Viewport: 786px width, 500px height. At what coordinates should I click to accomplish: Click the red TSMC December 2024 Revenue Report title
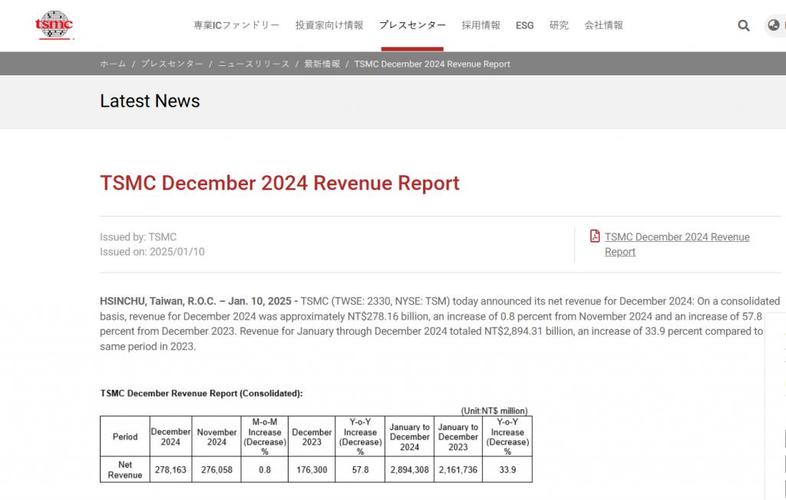pyautogui.click(x=280, y=183)
